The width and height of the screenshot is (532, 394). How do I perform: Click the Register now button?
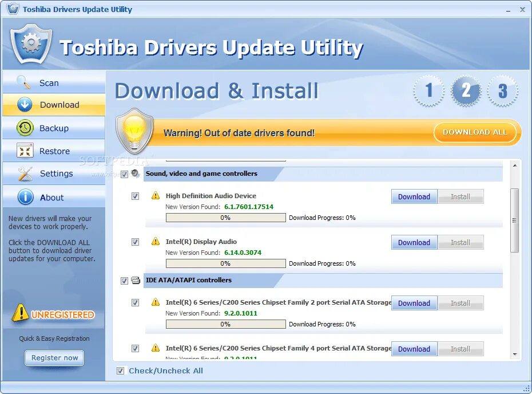point(54,358)
